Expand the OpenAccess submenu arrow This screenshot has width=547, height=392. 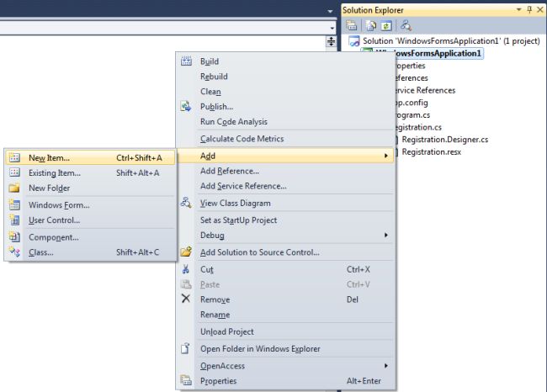(x=385, y=365)
